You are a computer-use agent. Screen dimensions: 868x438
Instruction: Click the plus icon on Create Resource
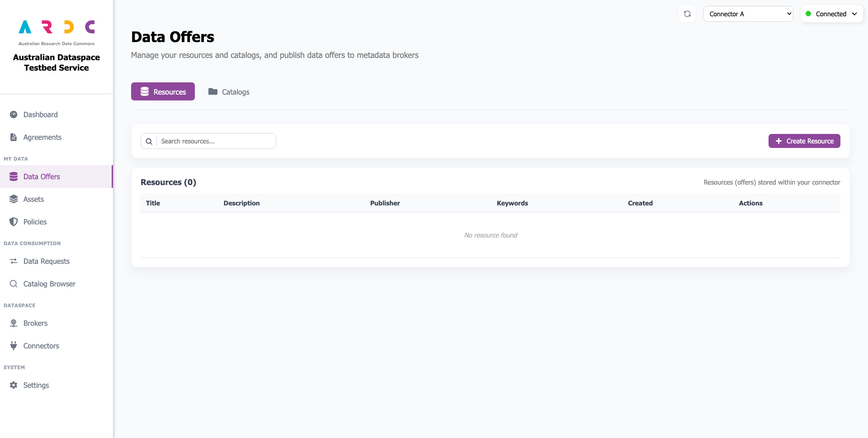tap(778, 141)
